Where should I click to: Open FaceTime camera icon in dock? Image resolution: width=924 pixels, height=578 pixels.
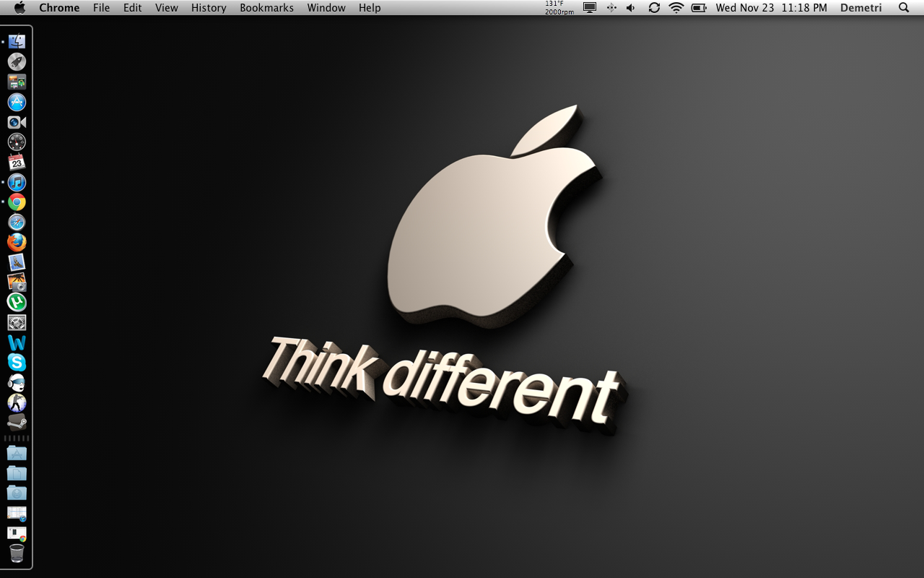click(x=17, y=122)
